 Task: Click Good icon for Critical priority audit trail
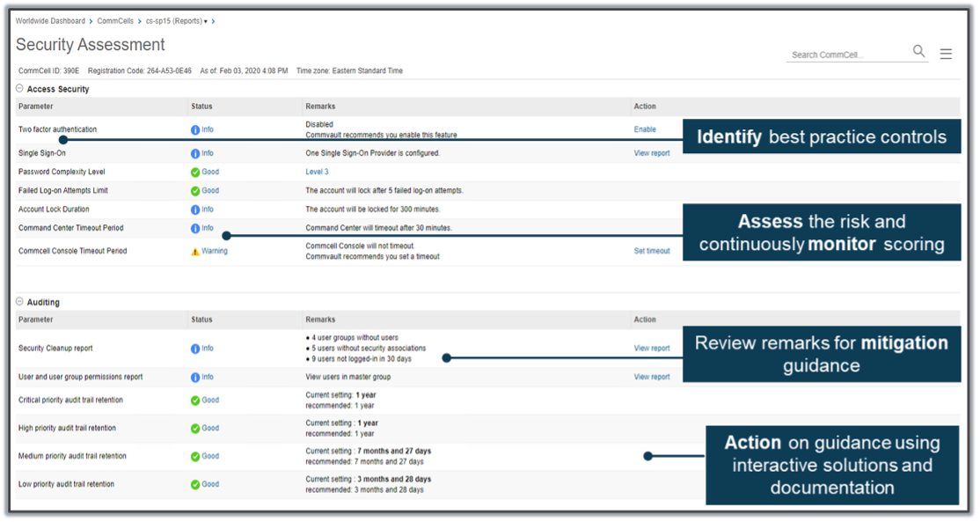195,400
